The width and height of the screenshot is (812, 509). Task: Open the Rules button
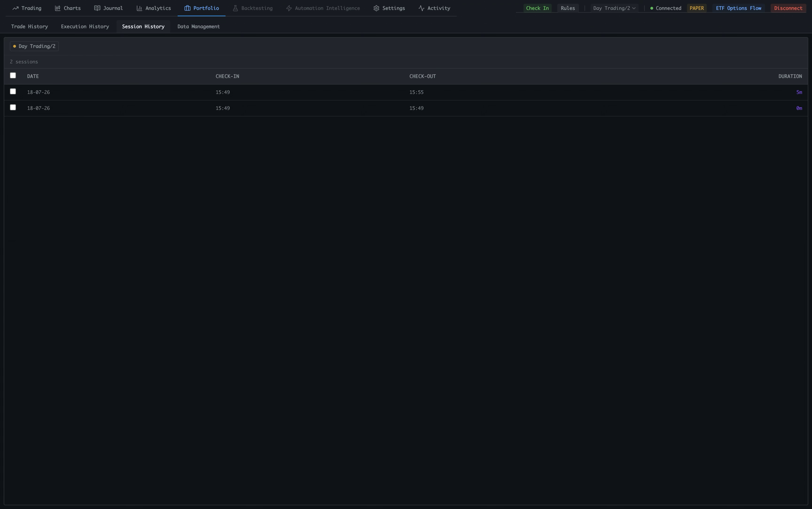point(568,8)
